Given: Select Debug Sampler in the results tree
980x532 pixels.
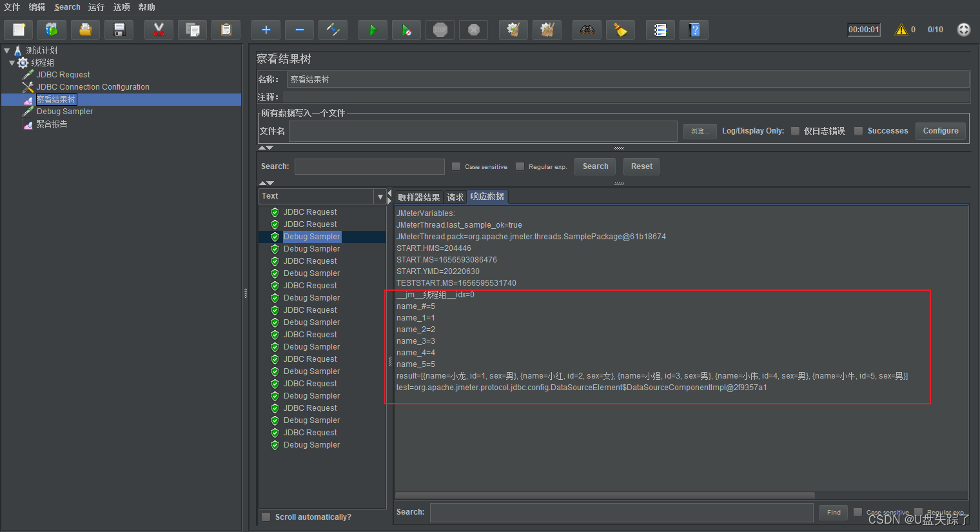Looking at the screenshot, I should point(311,236).
